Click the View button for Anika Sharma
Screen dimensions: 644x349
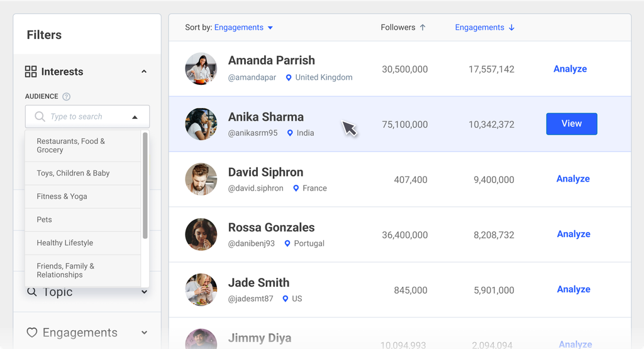pos(571,124)
